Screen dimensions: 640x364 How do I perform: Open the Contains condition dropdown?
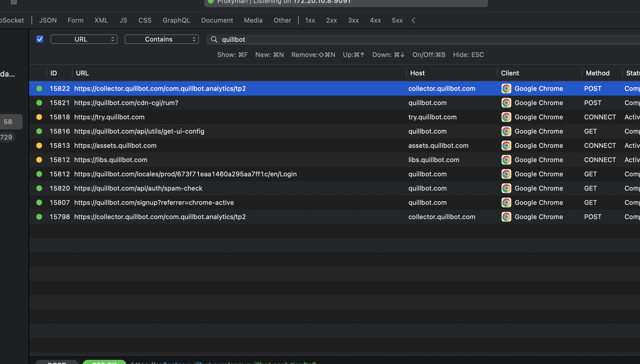(161, 39)
